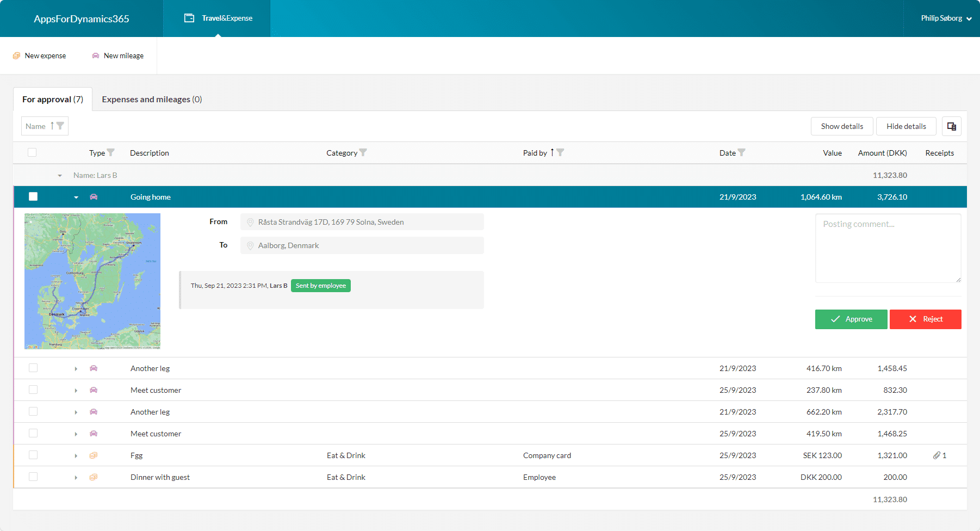Click the route map thumbnail
The width and height of the screenshot is (980, 531).
point(92,281)
